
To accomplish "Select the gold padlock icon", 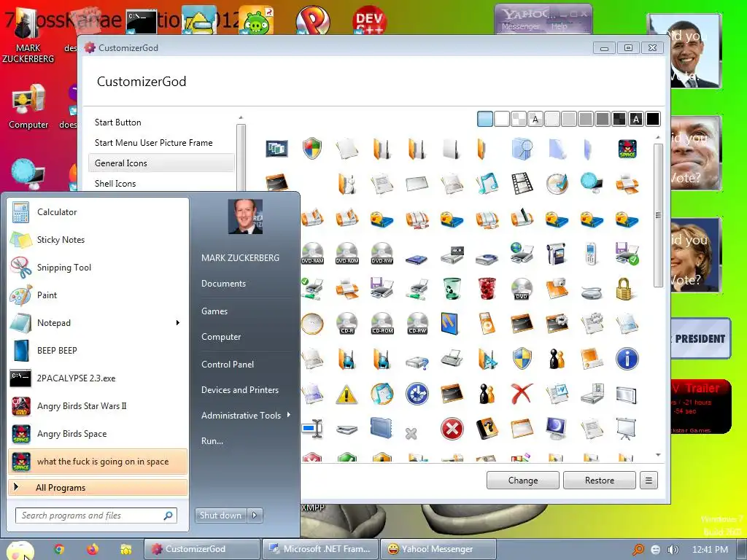I will coord(624,289).
